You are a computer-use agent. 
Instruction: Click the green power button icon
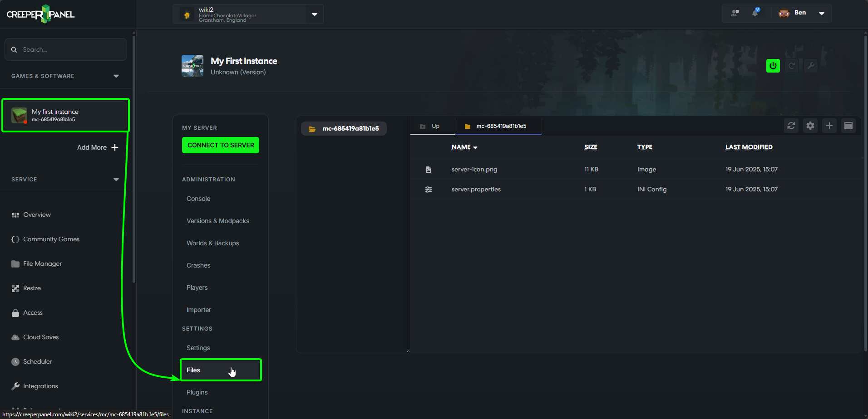pyautogui.click(x=773, y=66)
